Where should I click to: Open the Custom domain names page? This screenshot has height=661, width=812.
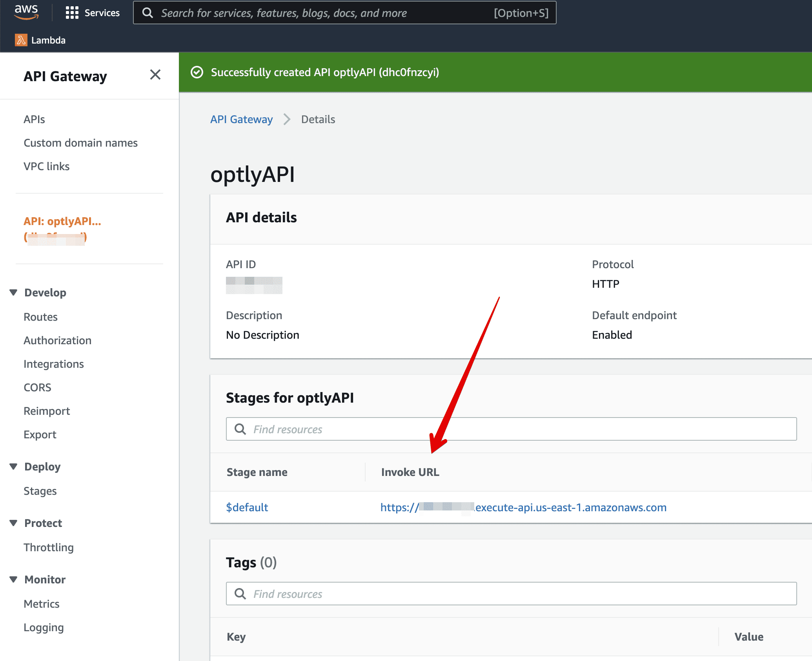coord(81,143)
